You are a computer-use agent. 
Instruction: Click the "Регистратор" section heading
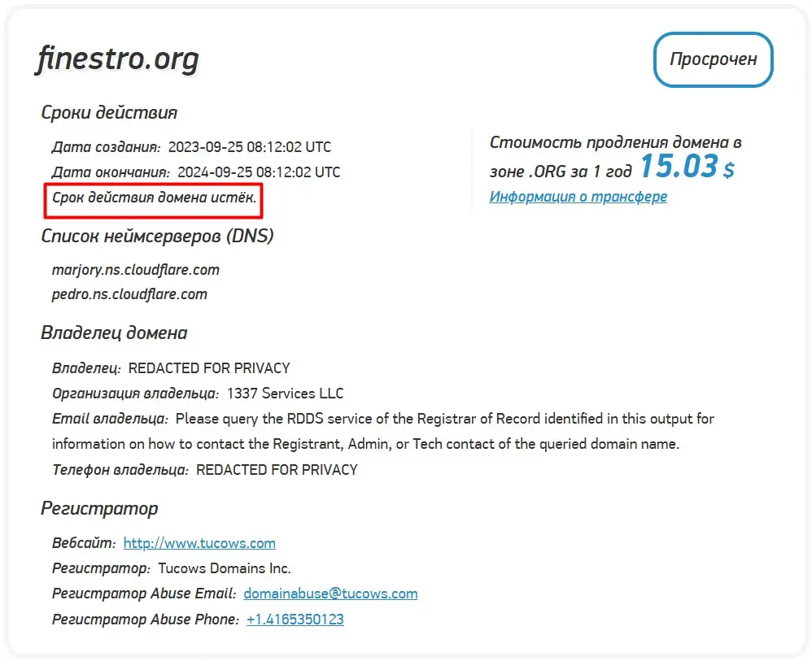point(99,509)
